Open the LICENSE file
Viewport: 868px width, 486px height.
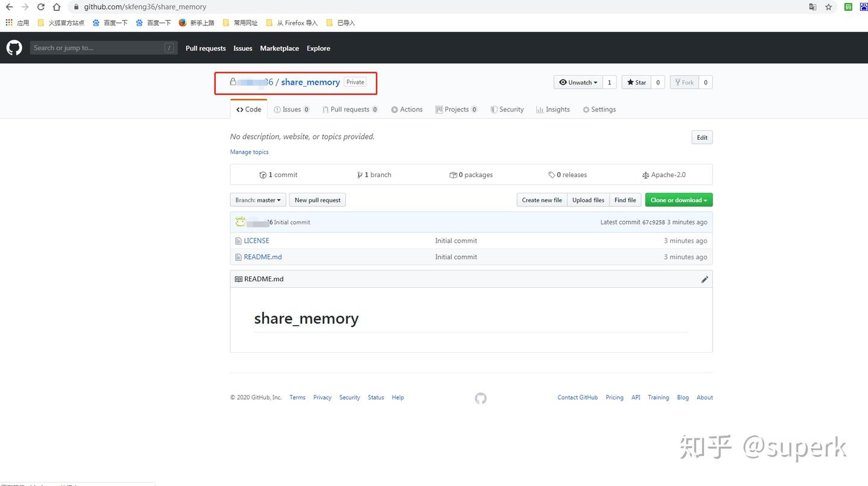click(256, 241)
